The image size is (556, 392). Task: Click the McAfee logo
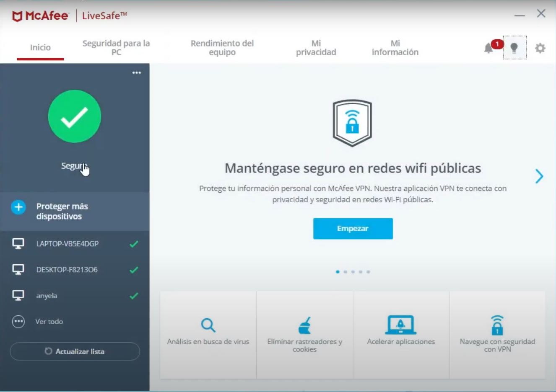40,16
